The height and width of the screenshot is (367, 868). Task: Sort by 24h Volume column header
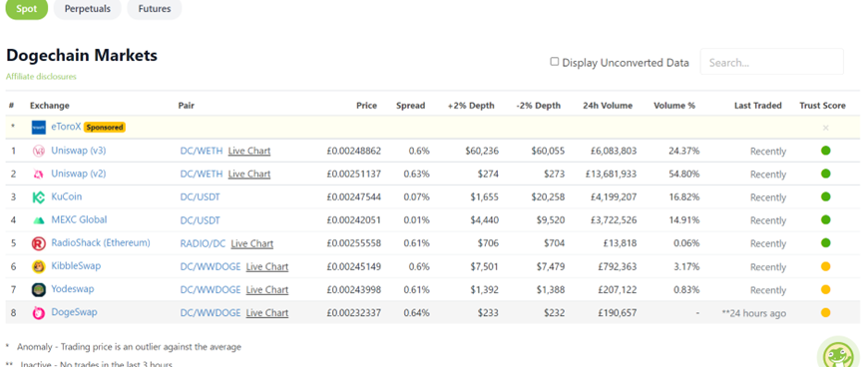click(x=608, y=105)
